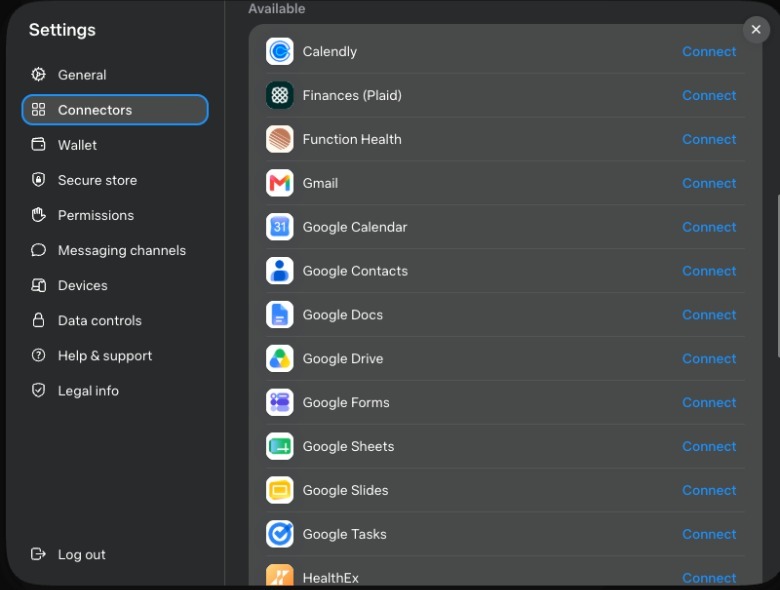Screen dimensions: 780x590
Task: Click the Google Forms icon
Action: tap(280, 402)
